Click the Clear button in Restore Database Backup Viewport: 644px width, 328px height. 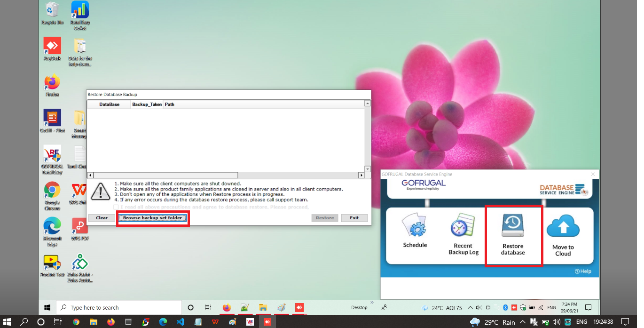tap(102, 218)
